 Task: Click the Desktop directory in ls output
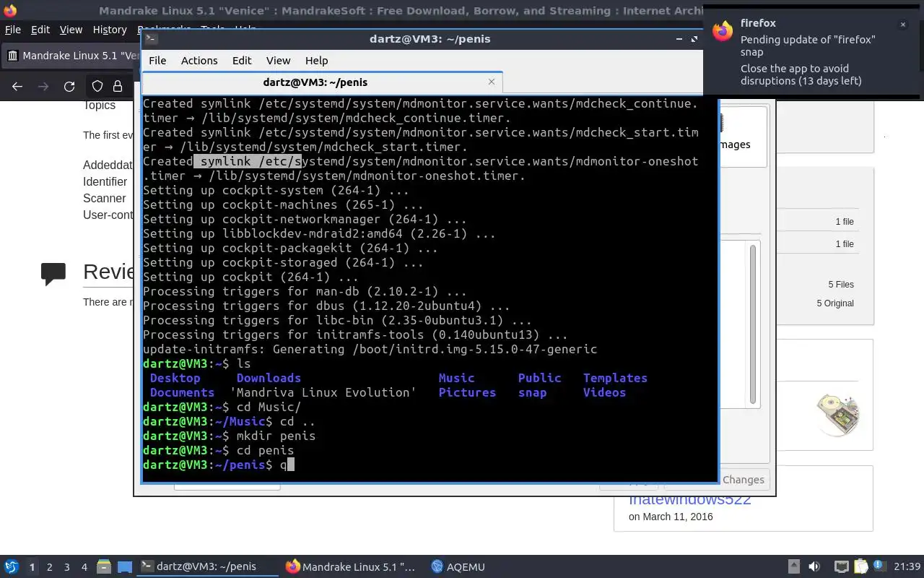pos(175,378)
